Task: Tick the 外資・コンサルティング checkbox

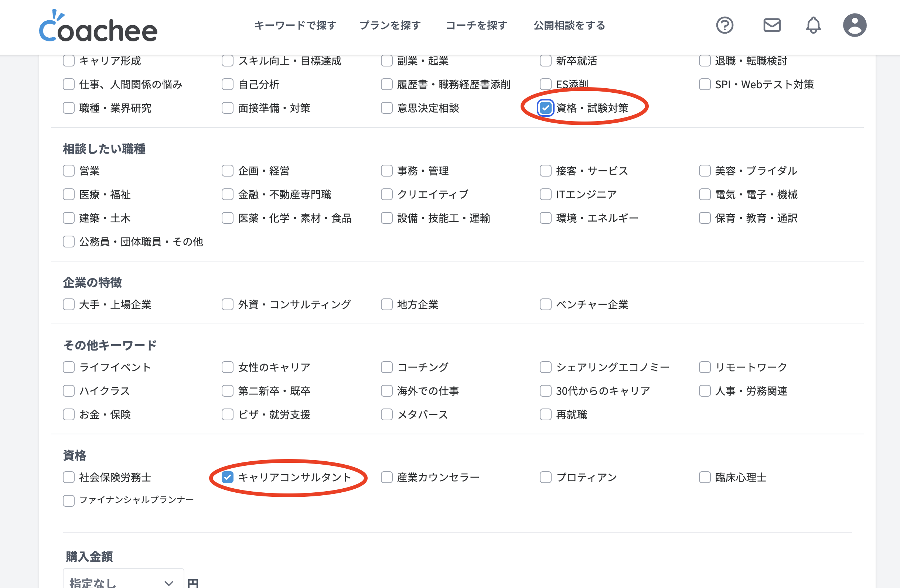Action: pos(227,304)
